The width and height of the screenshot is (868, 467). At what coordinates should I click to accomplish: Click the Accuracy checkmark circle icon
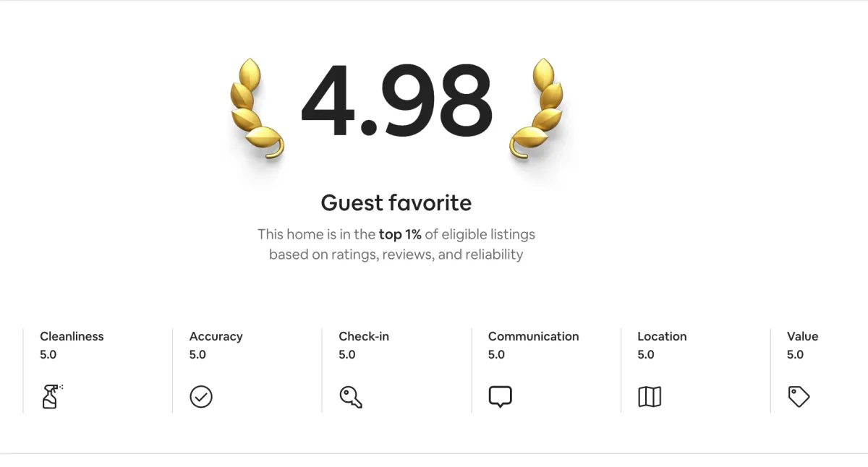click(x=201, y=397)
